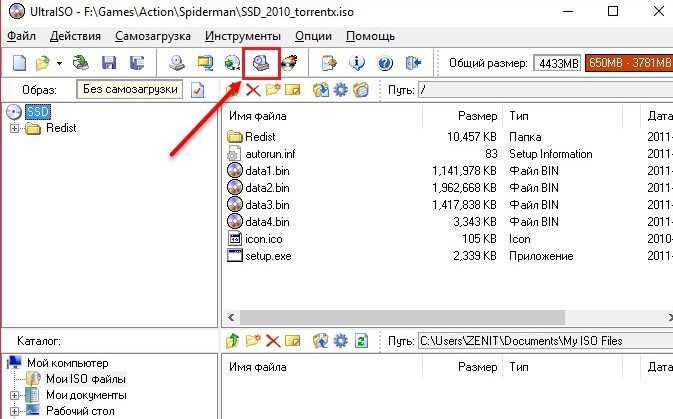Click the gear icon in Каталог toolbar
Image resolution: width=673 pixels, height=419 pixels.
pyautogui.click(x=341, y=341)
